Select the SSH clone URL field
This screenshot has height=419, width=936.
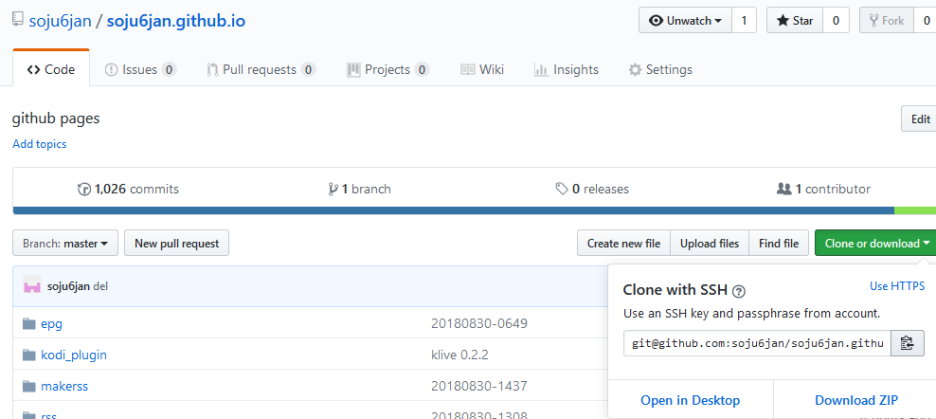click(758, 343)
